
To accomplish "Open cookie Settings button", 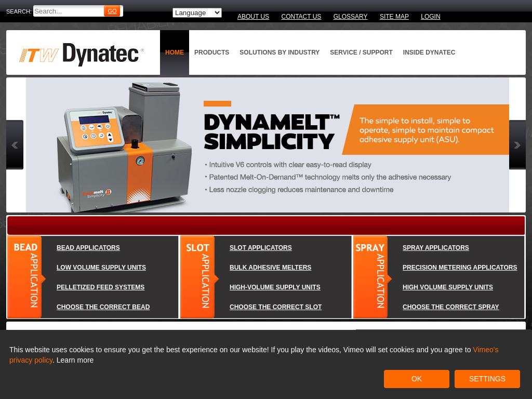I will click(487, 379).
